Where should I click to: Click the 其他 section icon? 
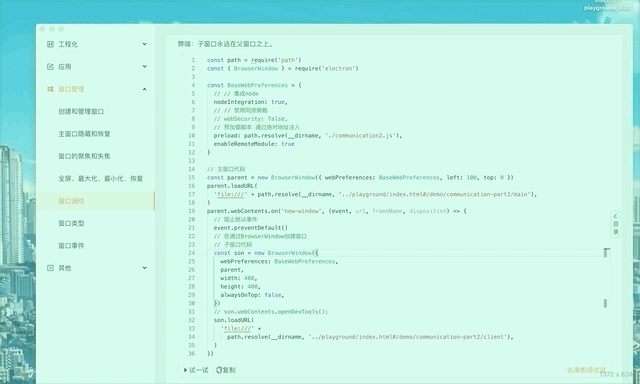(x=50, y=268)
